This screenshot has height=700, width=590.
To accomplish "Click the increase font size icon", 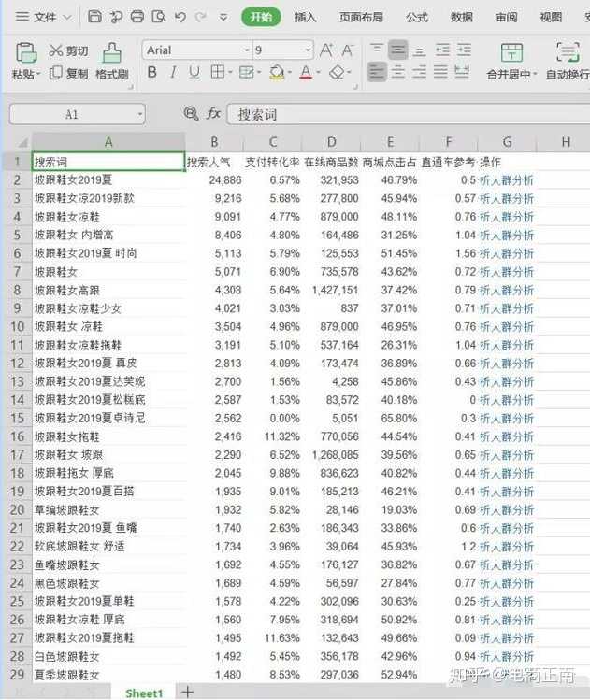I will pyautogui.click(x=326, y=50).
